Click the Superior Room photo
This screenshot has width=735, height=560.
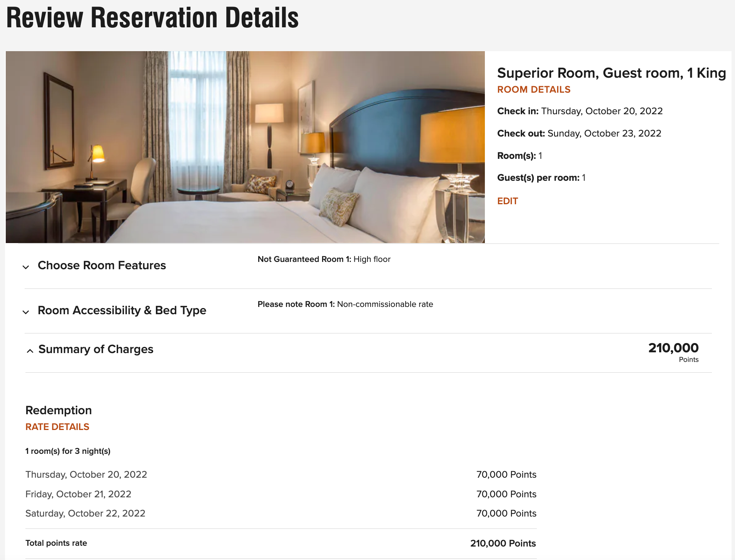click(245, 147)
